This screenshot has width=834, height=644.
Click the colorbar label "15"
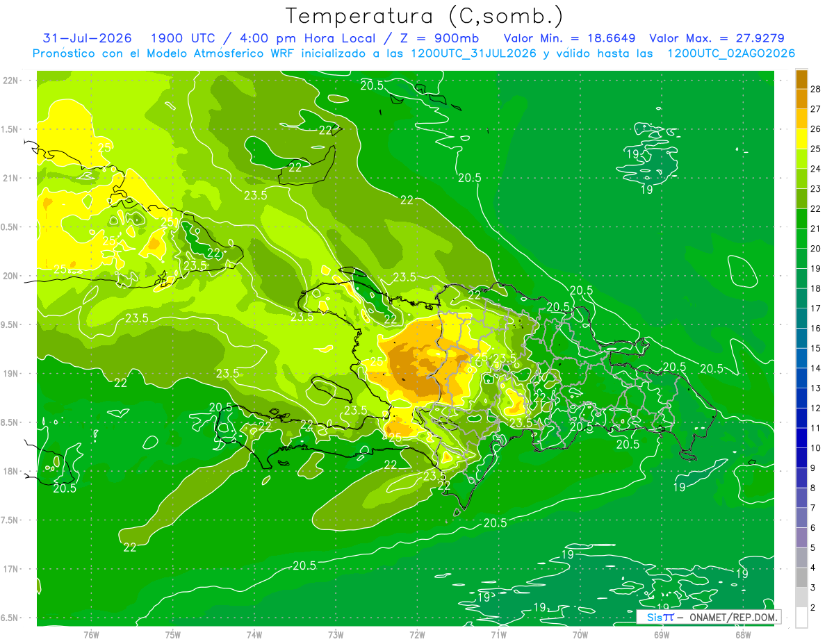coord(816,348)
